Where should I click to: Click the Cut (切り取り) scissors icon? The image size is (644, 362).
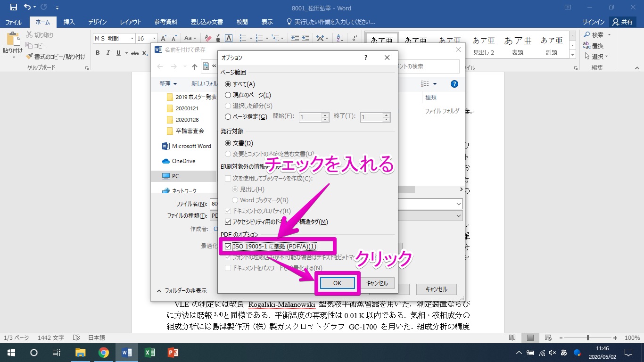pyautogui.click(x=29, y=35)
